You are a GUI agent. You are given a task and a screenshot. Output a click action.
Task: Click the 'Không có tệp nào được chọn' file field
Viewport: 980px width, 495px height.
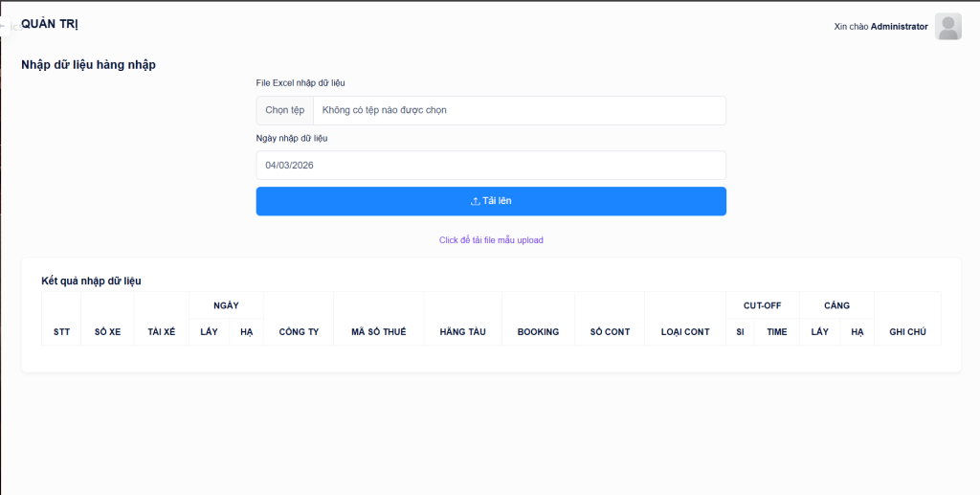519,110
